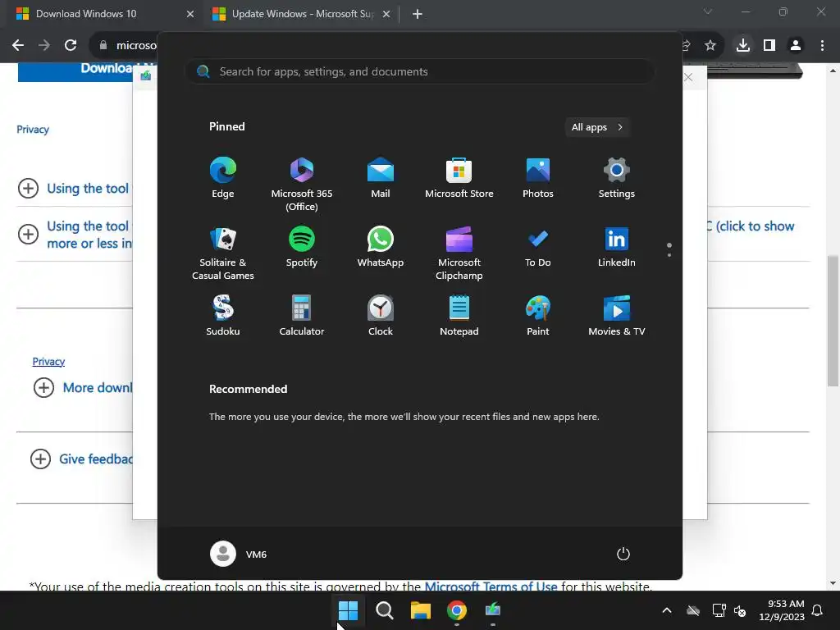Launch the To Do app

click(538, 247)
